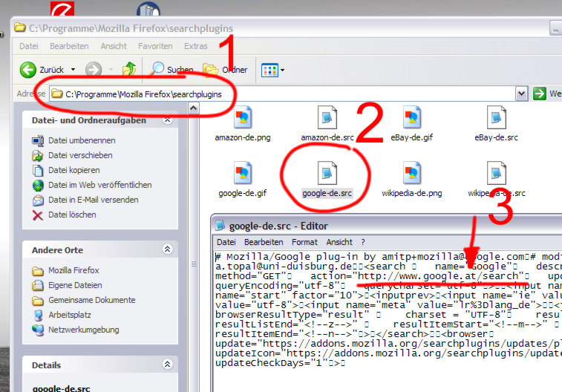The image size is (562, 392).
Task: Open the Extras menu in Explorer
Action: point(196,46)
